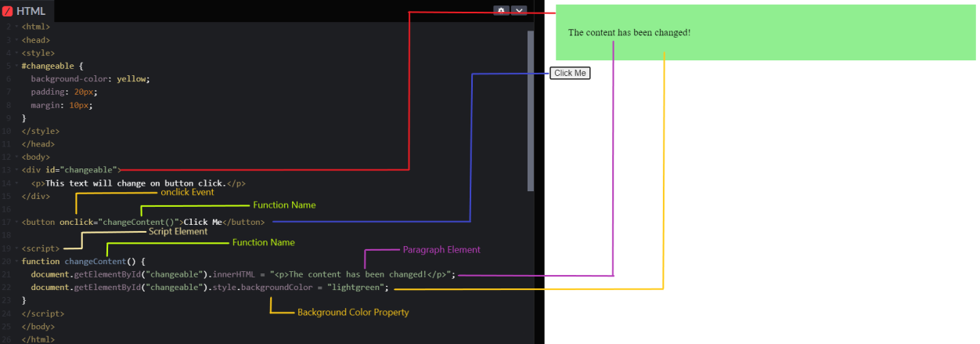Click the </style> closing tag
980x344 pixels.
pos(41,131)
